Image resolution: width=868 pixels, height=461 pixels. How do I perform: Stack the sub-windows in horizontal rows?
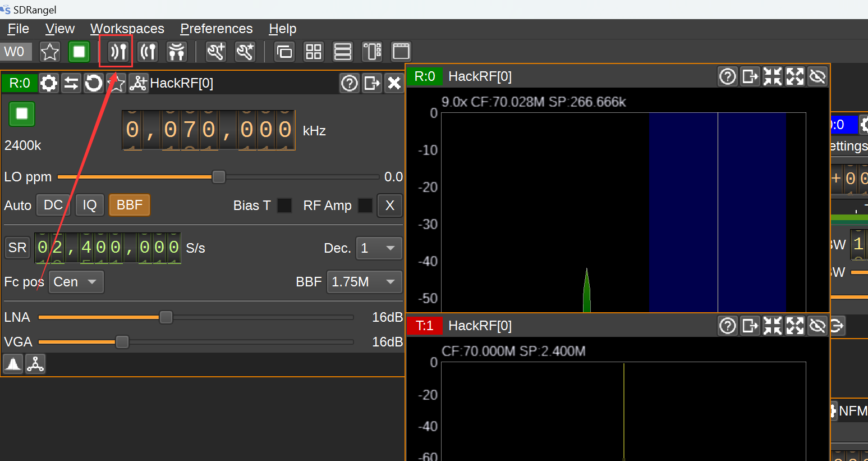click(343, 52)
